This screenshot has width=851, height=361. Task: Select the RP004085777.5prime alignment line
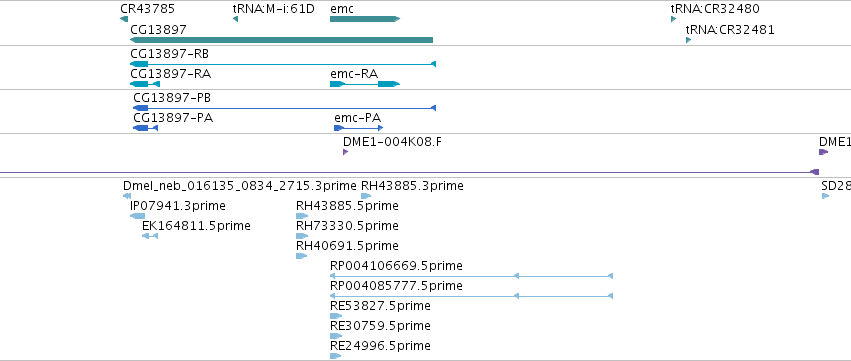pos(472,296)
